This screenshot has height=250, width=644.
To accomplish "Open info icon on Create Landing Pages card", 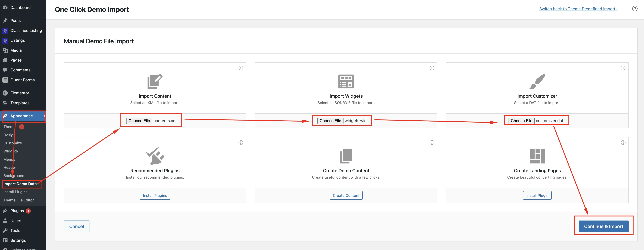I will click(623, 142).
